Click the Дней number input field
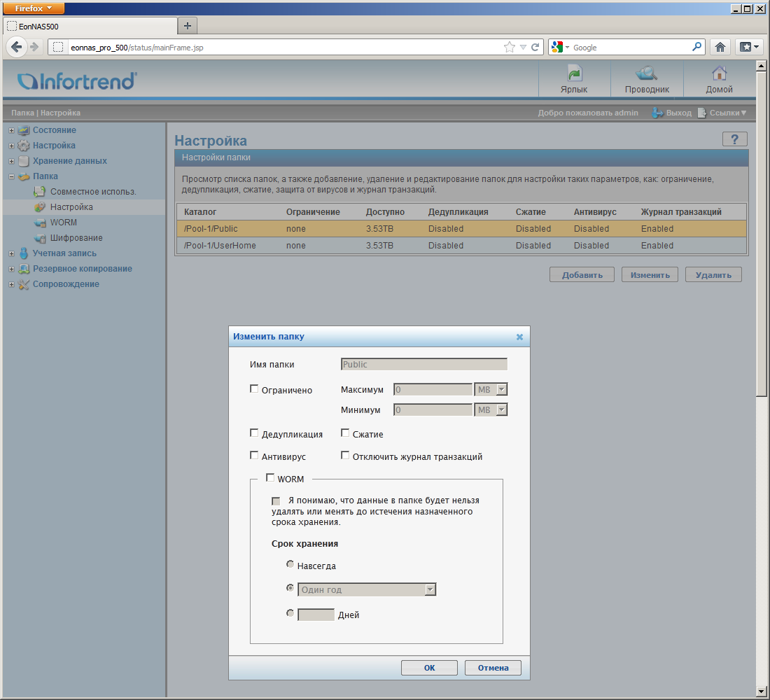Image resolution: width=770 pixels, height=700 pixels. [316, 615]
